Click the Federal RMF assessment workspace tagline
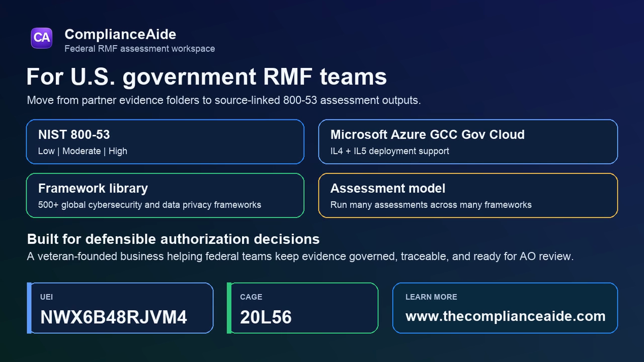Image resolution: width=644 pixels, height=362 pixels. point(140,49)
